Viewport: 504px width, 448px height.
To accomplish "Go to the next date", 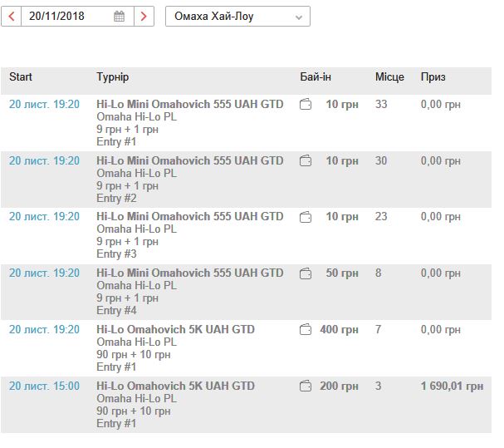I will click(144, 16).
